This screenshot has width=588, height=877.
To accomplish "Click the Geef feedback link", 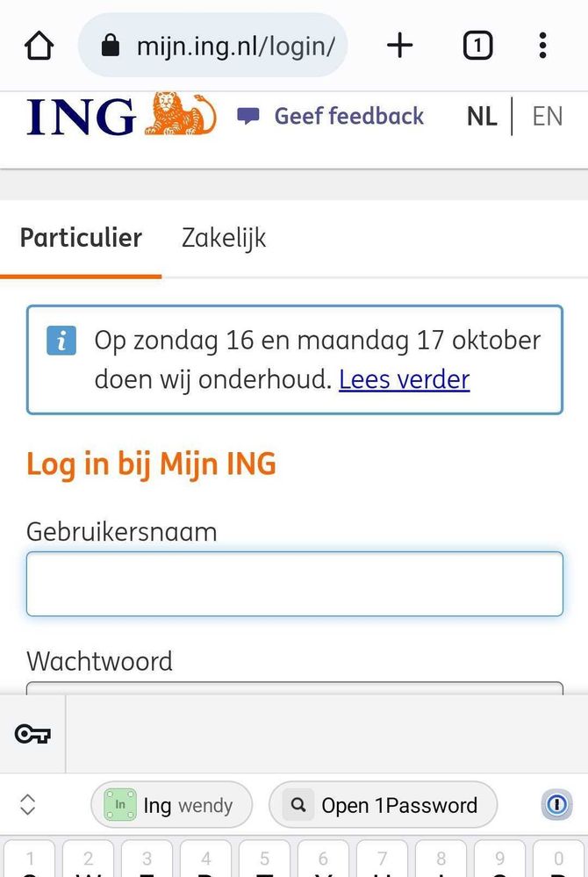I will point(348,116).
